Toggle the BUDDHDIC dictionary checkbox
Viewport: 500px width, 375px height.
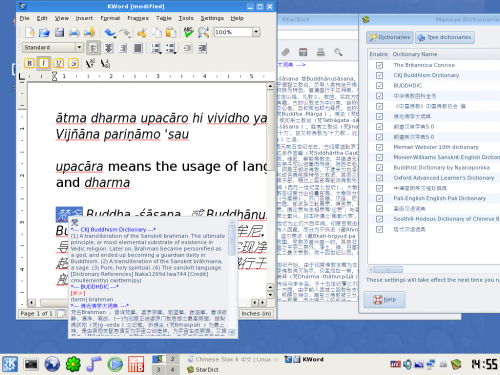click(379, 86)
